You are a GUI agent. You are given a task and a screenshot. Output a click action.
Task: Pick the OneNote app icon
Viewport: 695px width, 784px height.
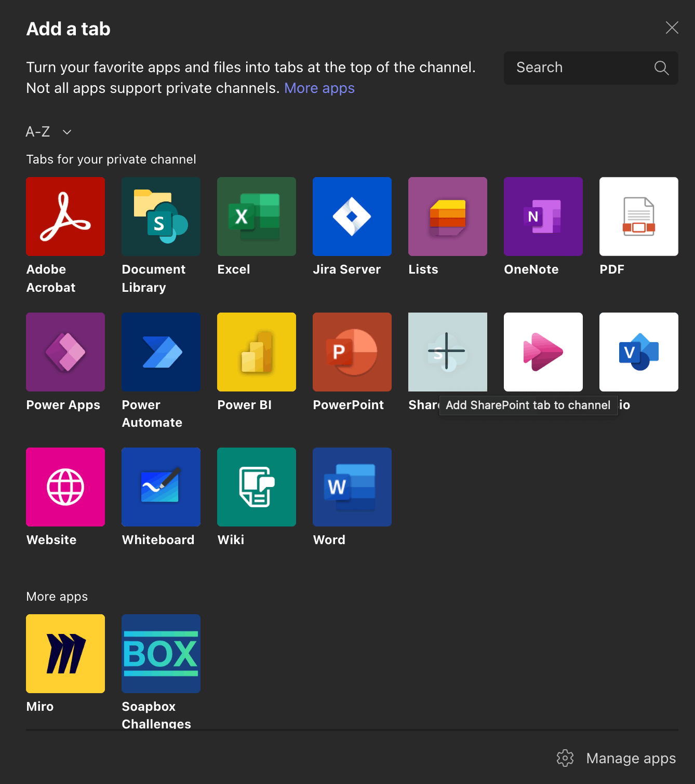click(543, 217)
